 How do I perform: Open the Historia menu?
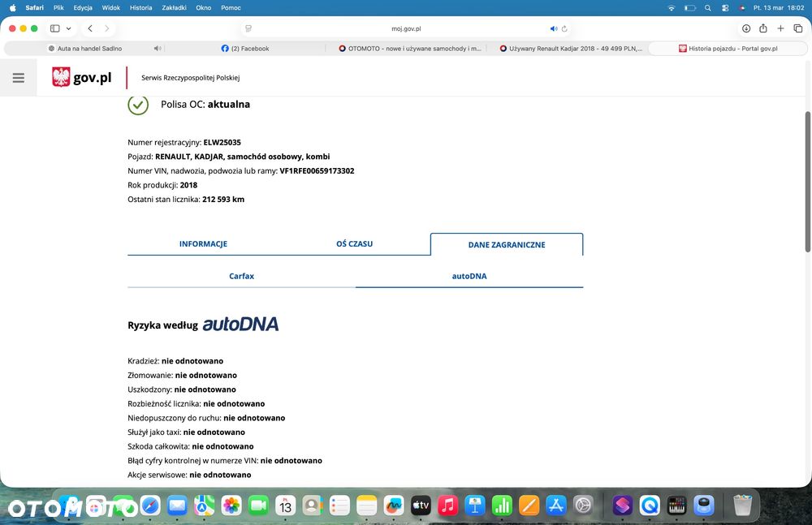click(140, 8)
